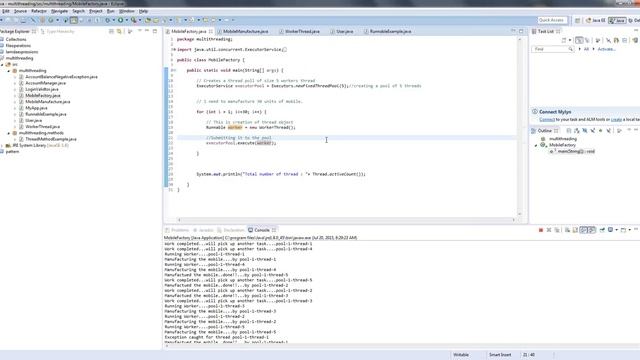640x360 pixels.
Task: Open the Problems tab in bottom panel
Action: (177, 230)
